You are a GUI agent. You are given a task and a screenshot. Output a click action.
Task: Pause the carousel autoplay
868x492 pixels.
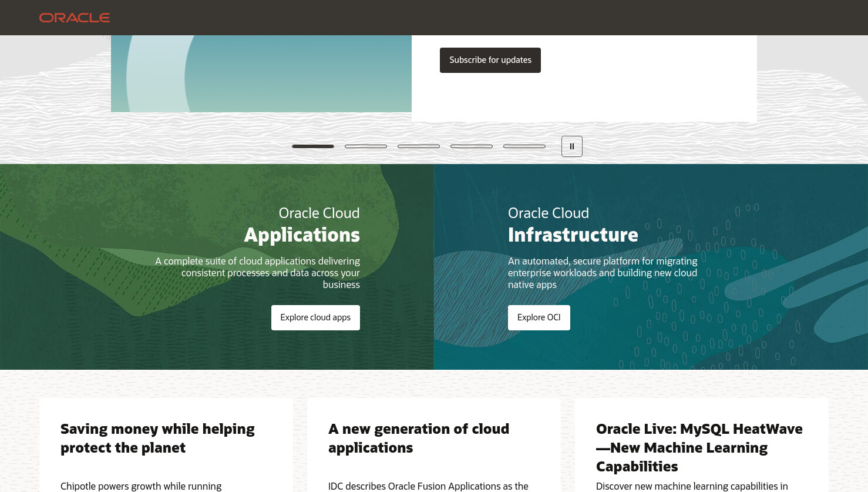(x=572, y=146)
